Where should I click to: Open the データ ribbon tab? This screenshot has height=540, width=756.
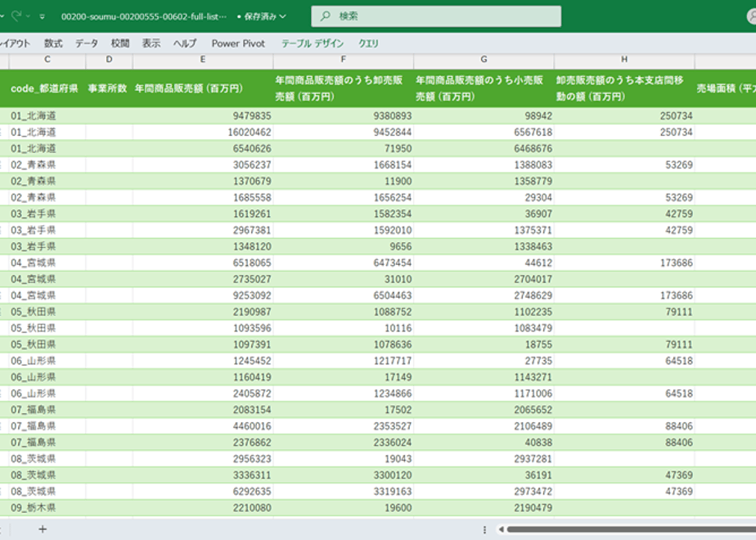(87, 43)
